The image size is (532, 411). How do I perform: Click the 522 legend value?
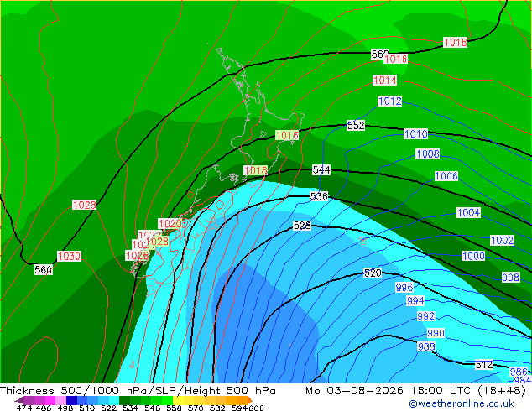(108, 408)
